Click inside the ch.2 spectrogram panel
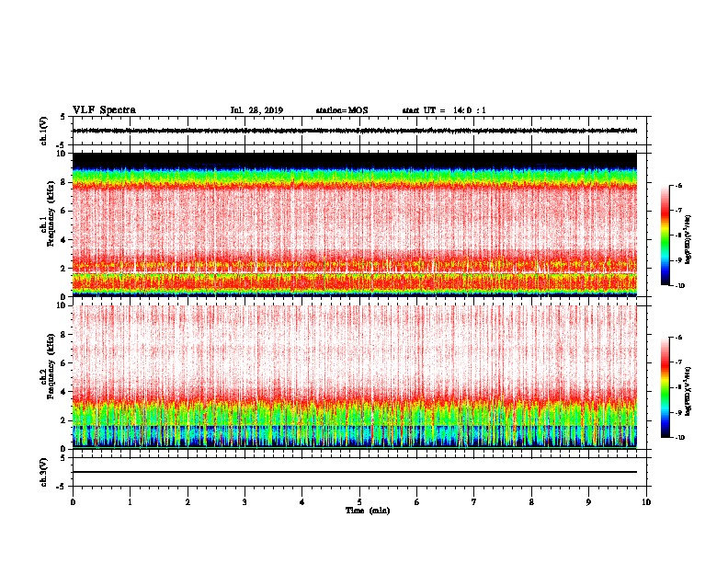This screenshot has height=563, width=728. (x=354, y=376)
